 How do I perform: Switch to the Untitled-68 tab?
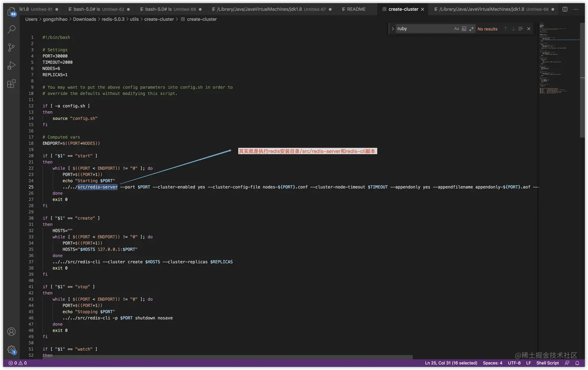pyautogui.click(x=494, y=9)
